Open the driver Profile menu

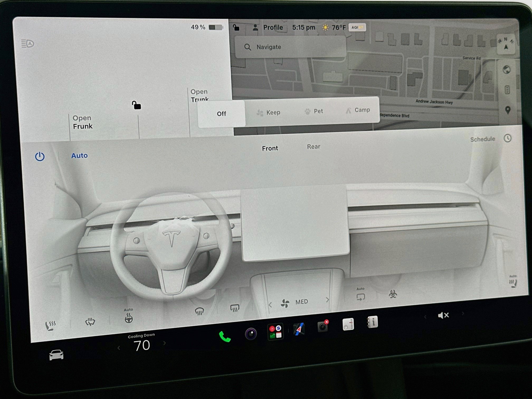pyautogui.click(x=268, y=27)
